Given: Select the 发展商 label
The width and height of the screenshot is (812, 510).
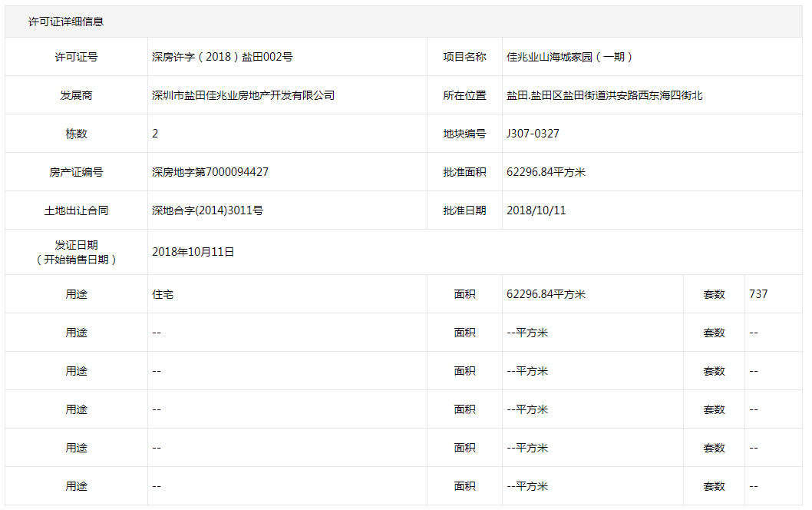Looking at the screenshot, I should pos(76,95).
